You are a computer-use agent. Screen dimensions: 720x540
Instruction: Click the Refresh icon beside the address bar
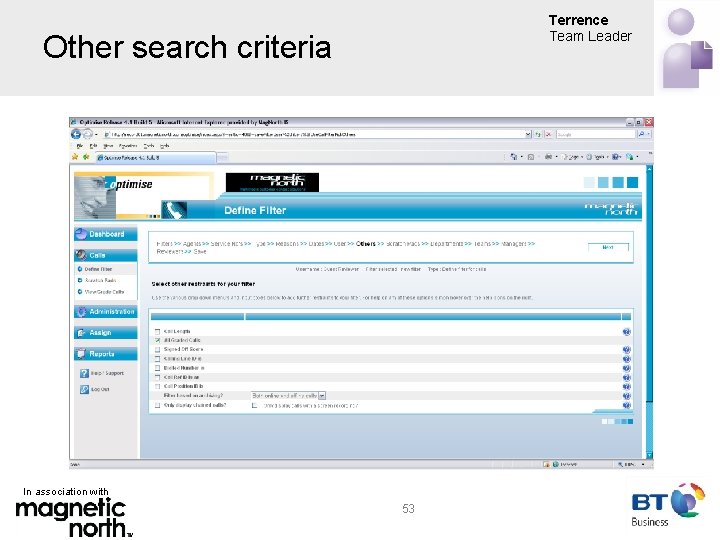pyautogui.click(x=538, y=135)
